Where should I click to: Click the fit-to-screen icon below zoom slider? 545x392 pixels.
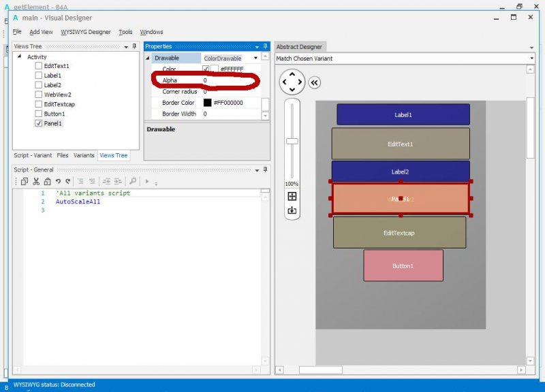click(x=292, y=196)
